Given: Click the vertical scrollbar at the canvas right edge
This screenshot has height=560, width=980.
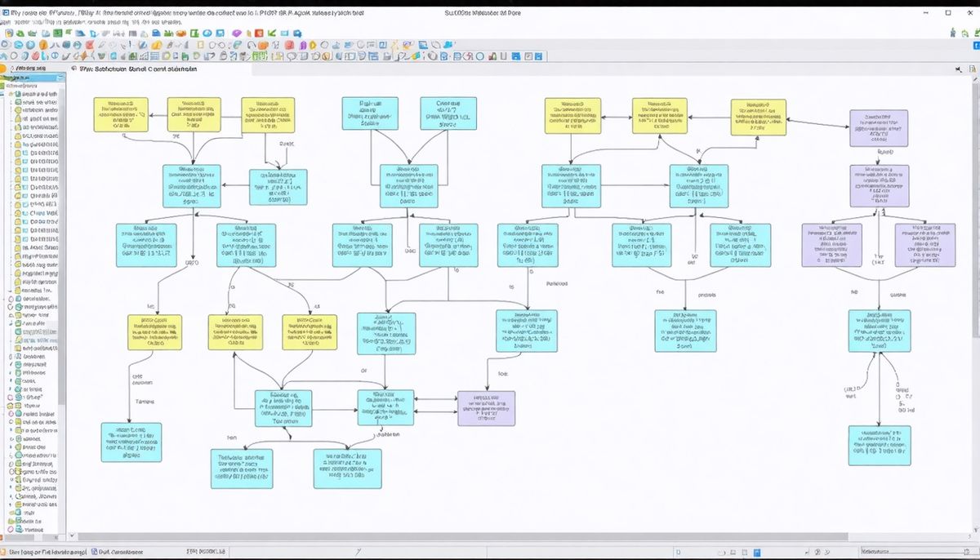Looking at the screenshot, I should 974,245.
